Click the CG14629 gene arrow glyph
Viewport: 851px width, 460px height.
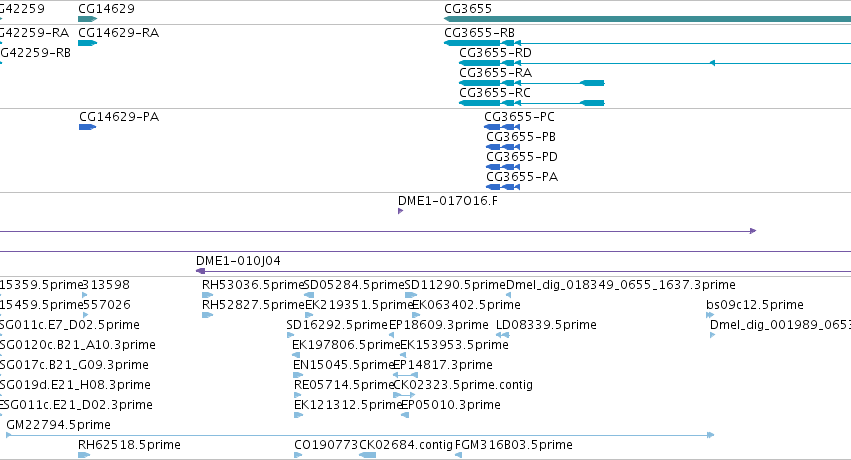(87, 20)
